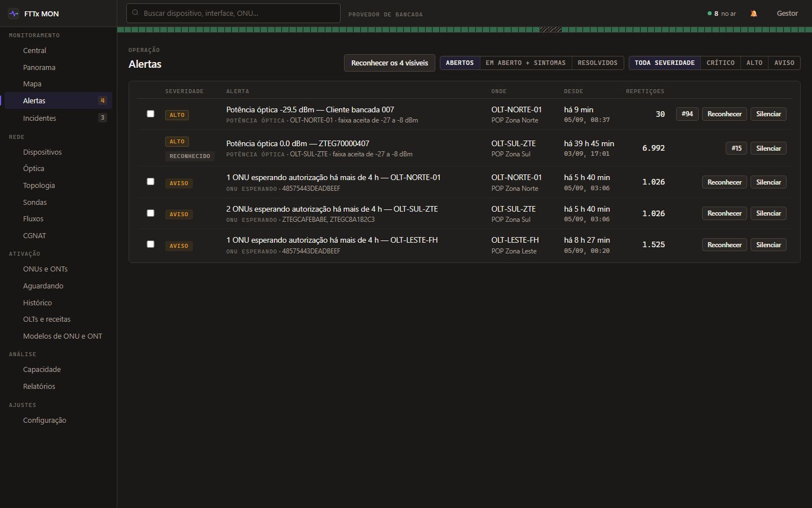Switch to Em aberto + sintomas tab
The width and height of the screenshot is (812, 508).
click(x=526, y=63)
